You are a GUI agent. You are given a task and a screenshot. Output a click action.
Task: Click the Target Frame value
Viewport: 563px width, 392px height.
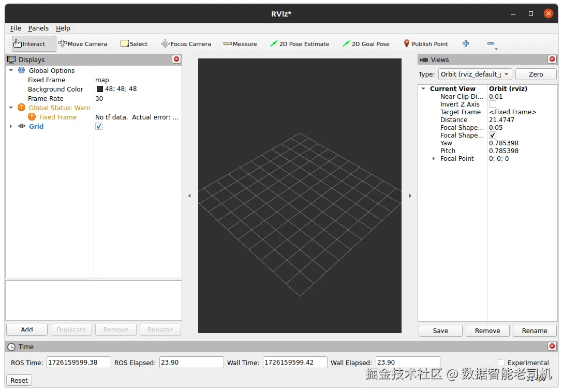[x=513, y=112]
